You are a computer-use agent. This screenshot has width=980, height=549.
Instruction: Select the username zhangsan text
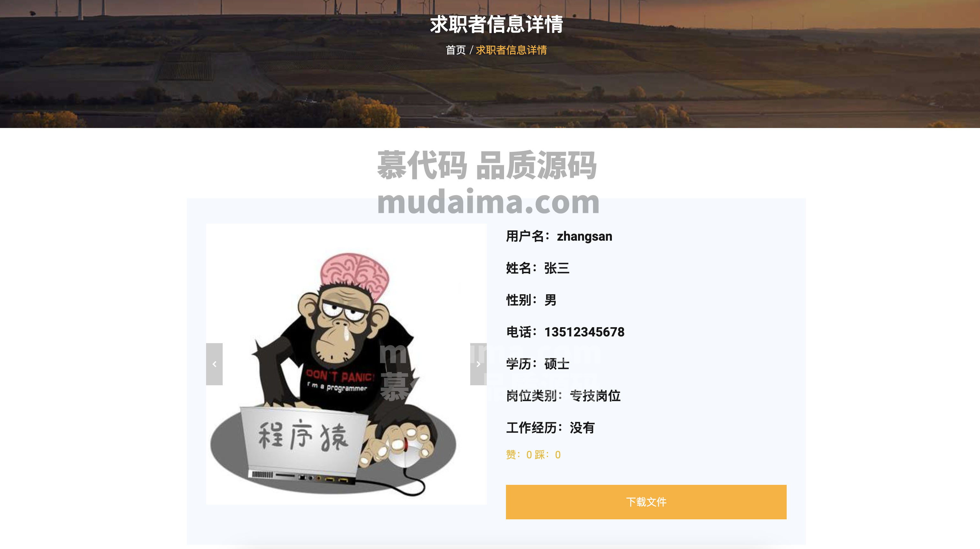[x=584, y=236]
